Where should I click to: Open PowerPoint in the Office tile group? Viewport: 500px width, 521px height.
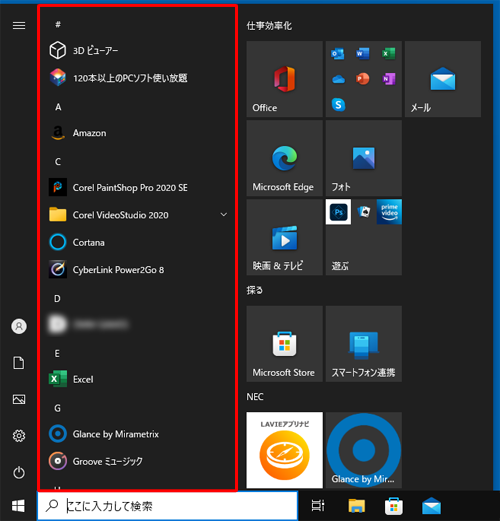(x=363, y=79)
